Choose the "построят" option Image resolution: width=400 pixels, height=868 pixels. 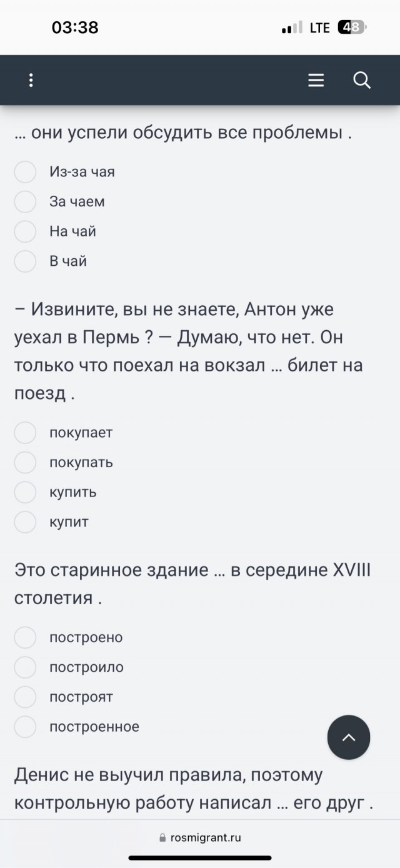pyautogui.click(x=25, y=697)
